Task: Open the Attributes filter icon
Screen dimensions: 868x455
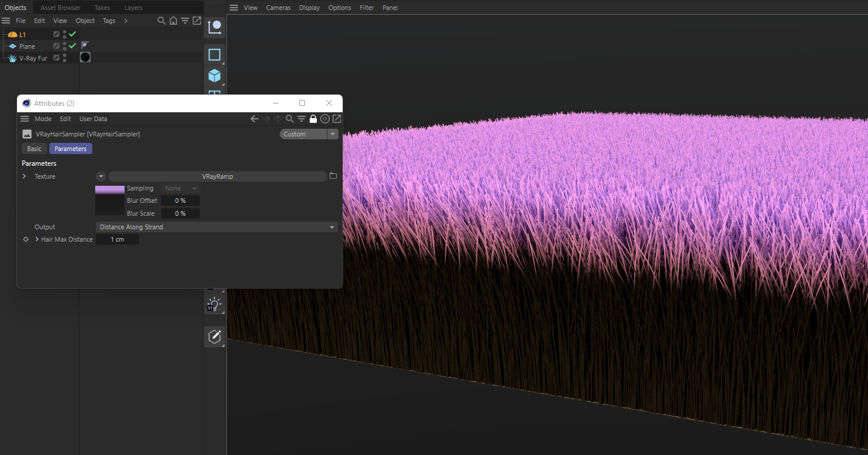Action: (301, 119)
